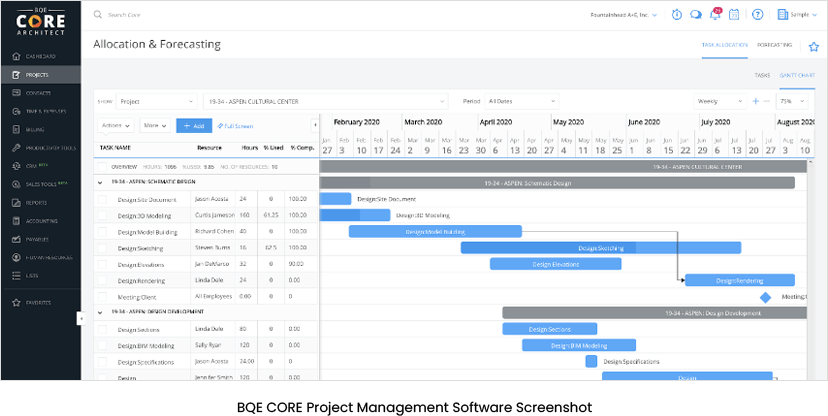Open the Show Project dropdown
The height and width of the screenshot is (416, 828).
(157, 101)
